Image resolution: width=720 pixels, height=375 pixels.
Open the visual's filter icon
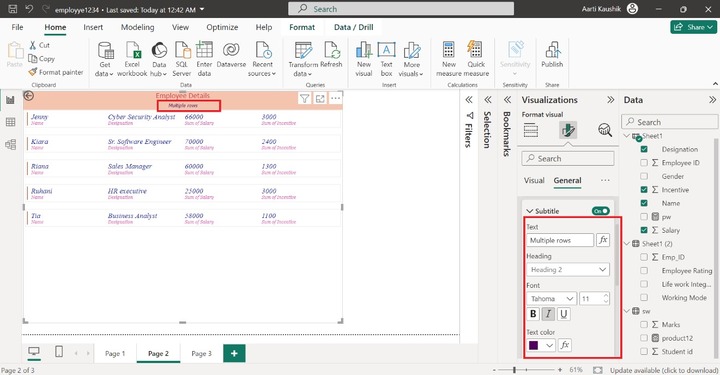[x=304, y=98]
